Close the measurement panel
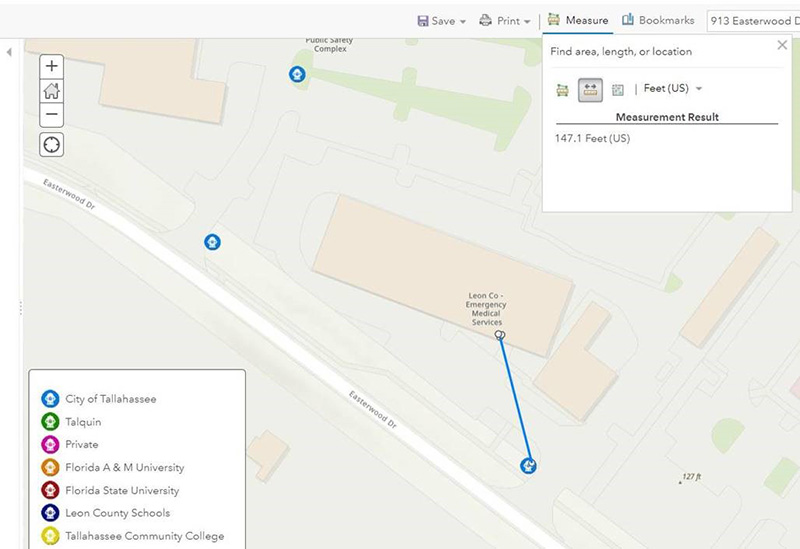The image size is (800, 549). (782, 45)
